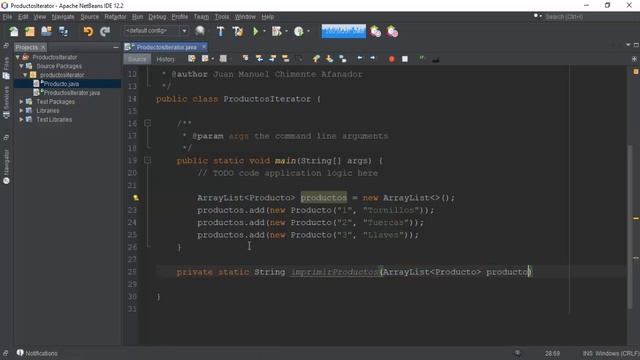Open the Debug menu
The image size is (640, 360).
[x=157, y=17]
